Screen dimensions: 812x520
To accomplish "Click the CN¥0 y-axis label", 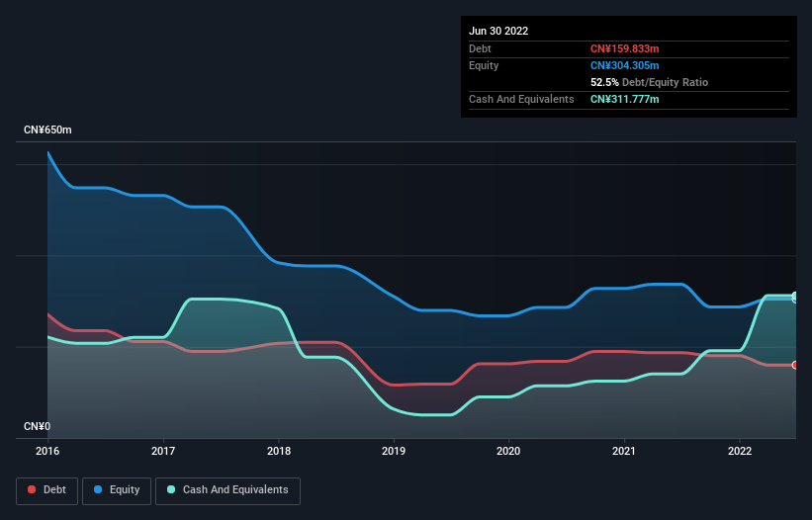I will [38, 426].
